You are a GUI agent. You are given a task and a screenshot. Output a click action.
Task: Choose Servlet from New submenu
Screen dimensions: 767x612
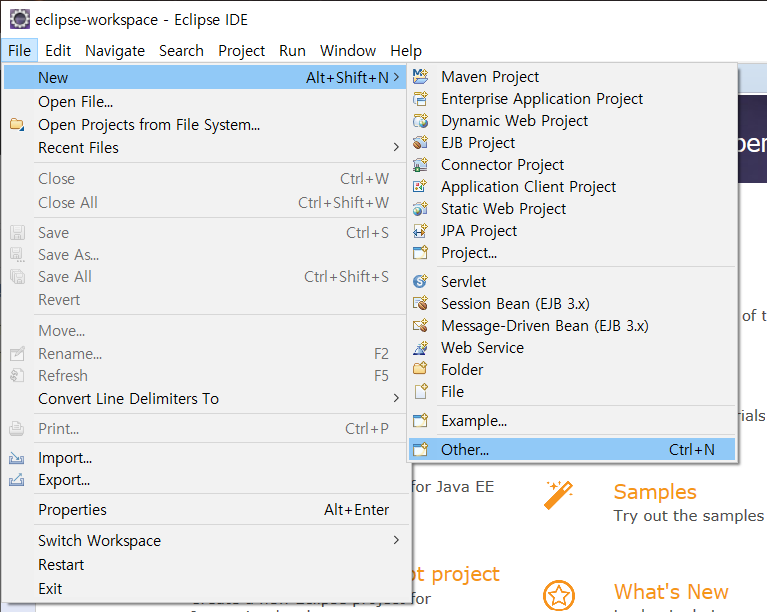[x=572, y=281]
